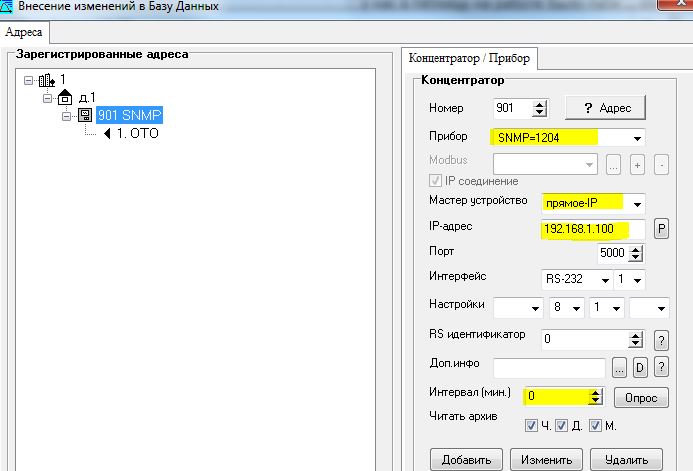The width and height of the screenshot is (693, 471).
Task: Switch to the Концентратор / Прибор tab
Action: 469,57
